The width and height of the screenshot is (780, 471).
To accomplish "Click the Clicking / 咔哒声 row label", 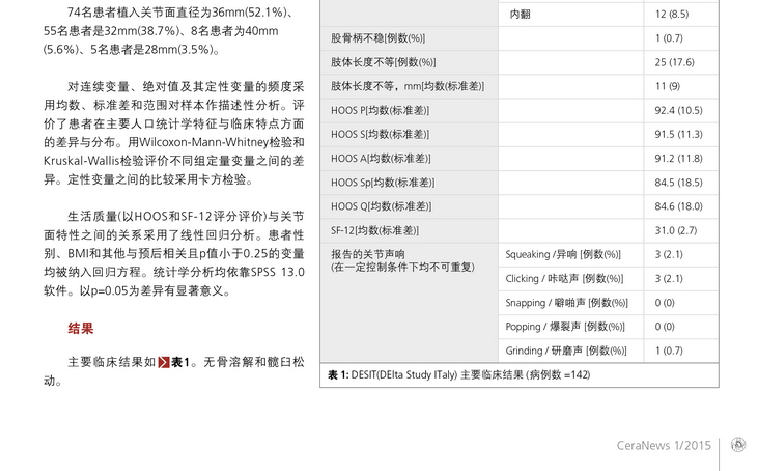I will (563, 279).
